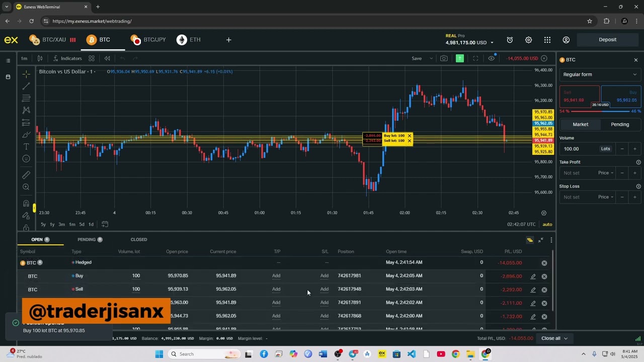644x362 pixels.
Task: Toggle stay in drawing mode
Action: click(x=26, y=216)
